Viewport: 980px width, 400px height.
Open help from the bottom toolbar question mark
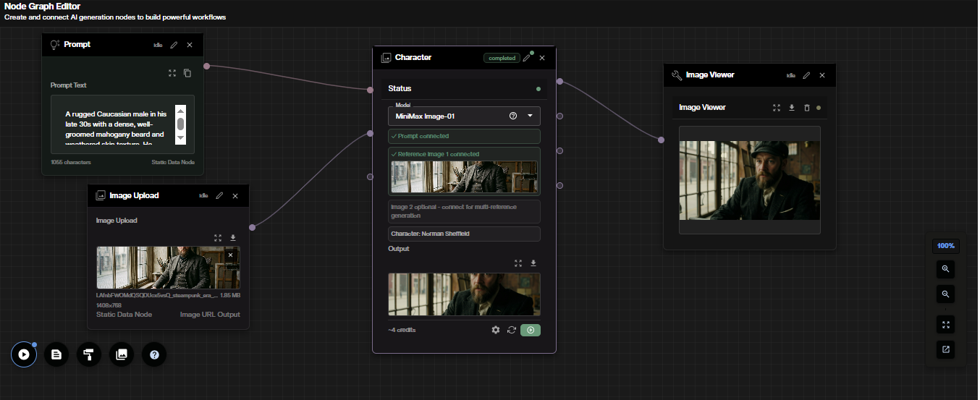click(154, 354)
